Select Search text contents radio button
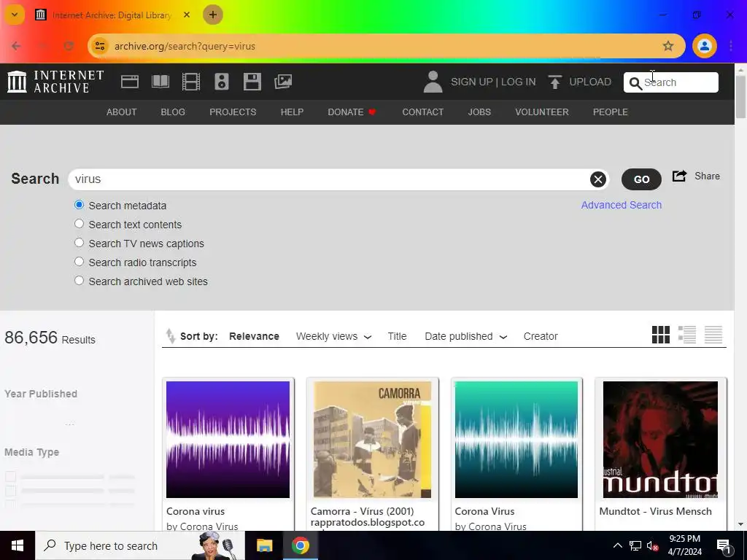The width and height of the screenshot is (747, 560). [x=79, y=224]
